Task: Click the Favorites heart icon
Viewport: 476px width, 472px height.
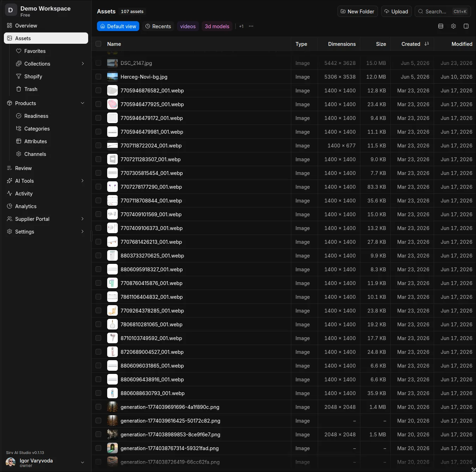Action: pyautogui.click(x=19, y=51)
